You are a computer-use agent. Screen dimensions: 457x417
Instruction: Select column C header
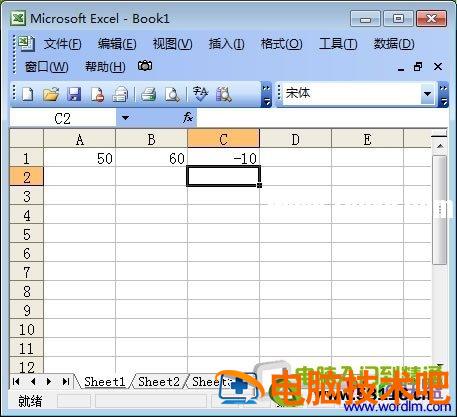223,139
